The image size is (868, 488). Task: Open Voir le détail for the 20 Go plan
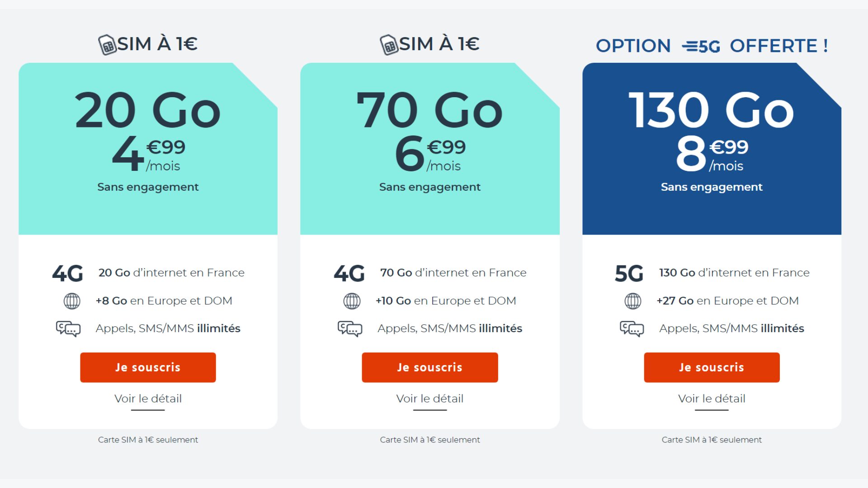click(x=148, y=399)
